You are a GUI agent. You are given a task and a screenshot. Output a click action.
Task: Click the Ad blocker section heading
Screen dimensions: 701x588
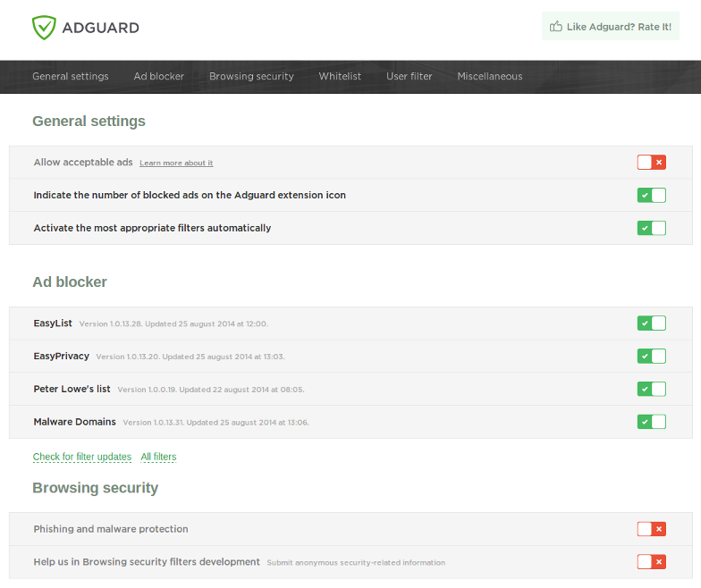tap(70, 282)
